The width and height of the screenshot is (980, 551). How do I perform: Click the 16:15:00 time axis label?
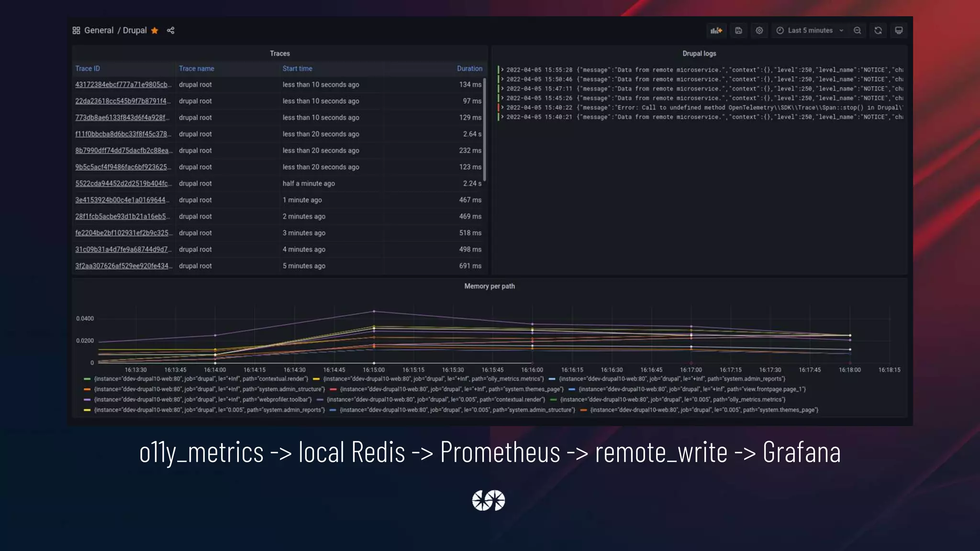(374, 370)
